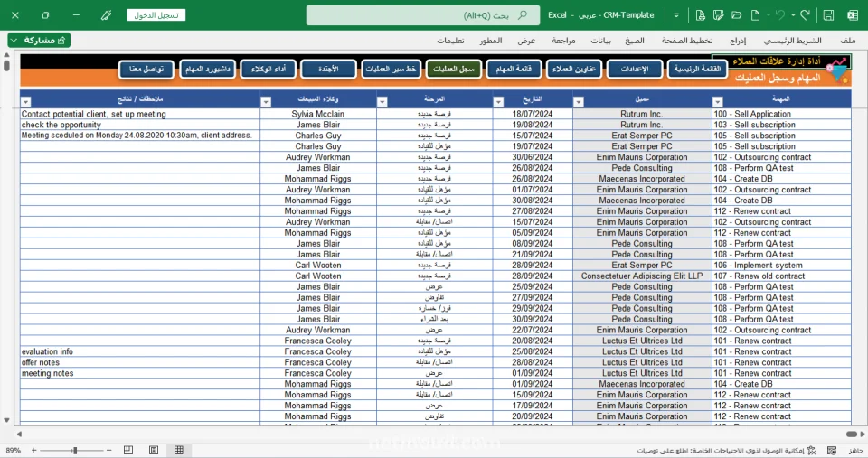Go to الأجندة navigation button
868x458 pixels.
[x=328, y=70]
